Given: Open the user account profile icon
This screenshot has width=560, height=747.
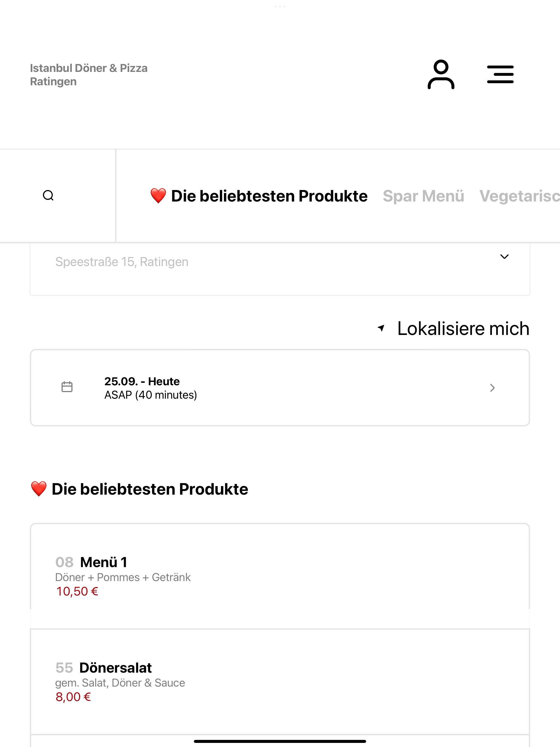Looking at the screenshot, I should pyautogui.click(x=441, y=74).
